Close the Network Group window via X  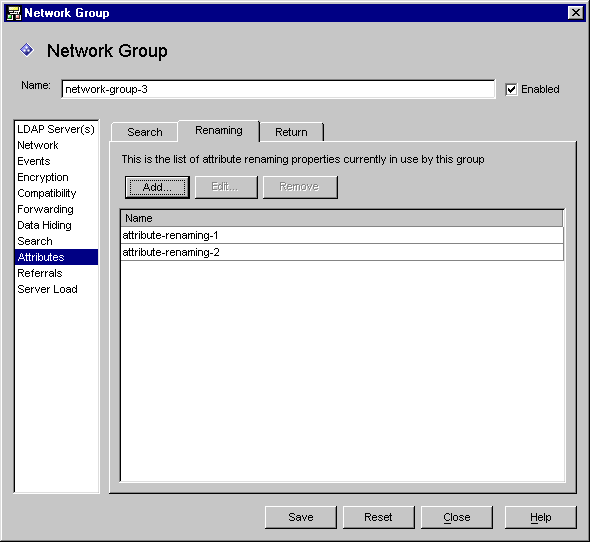tap(576, 13)
